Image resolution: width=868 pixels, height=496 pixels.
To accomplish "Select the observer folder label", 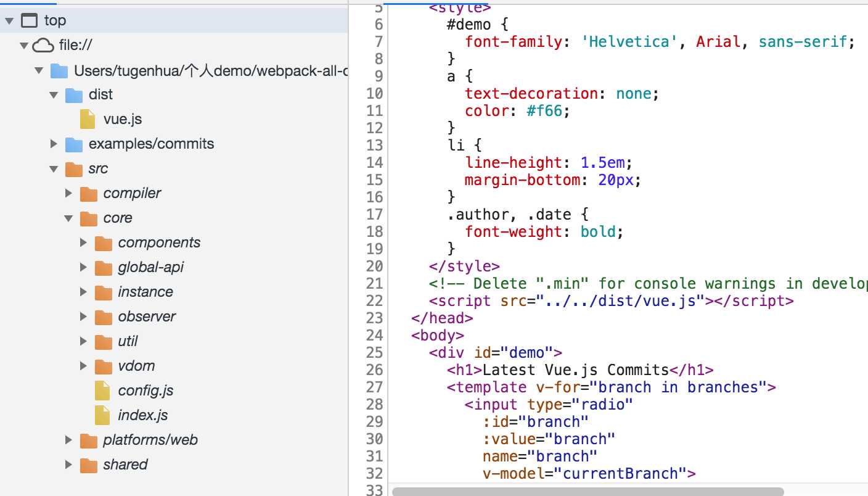I will coord(147,316).
